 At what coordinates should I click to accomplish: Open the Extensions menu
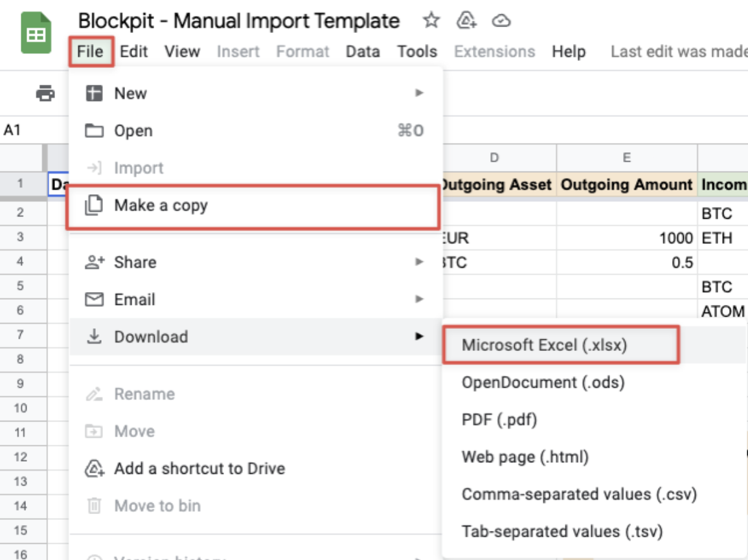(x=494, y=52)
